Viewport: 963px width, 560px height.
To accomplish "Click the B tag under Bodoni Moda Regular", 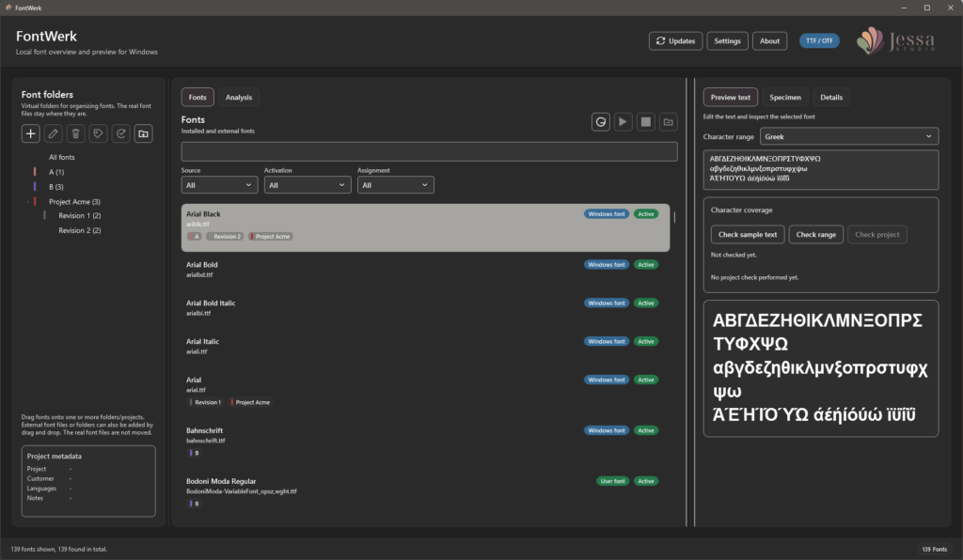I will (x=194, y=505).
